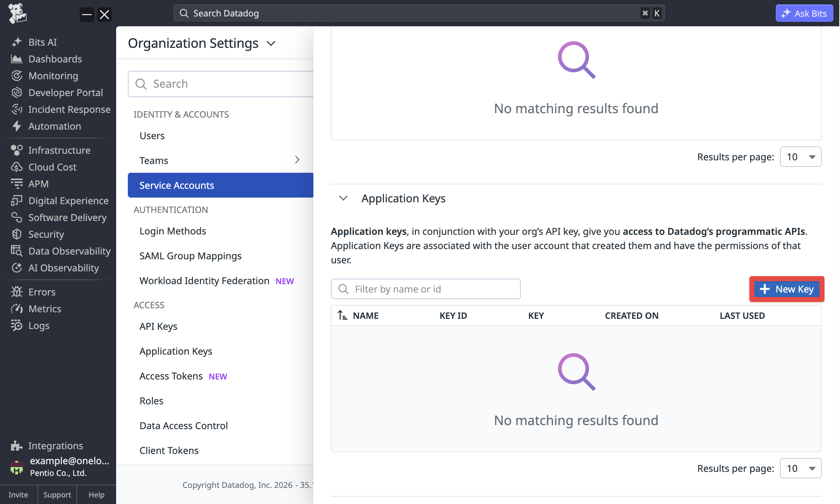
Task: Sort by KEY ID column header
Action: 453,315
